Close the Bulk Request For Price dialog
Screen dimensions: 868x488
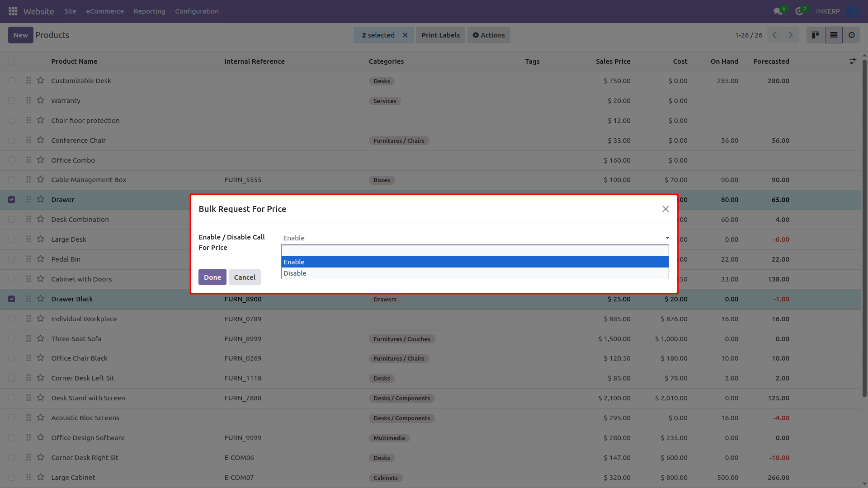(x=665, y=209)
